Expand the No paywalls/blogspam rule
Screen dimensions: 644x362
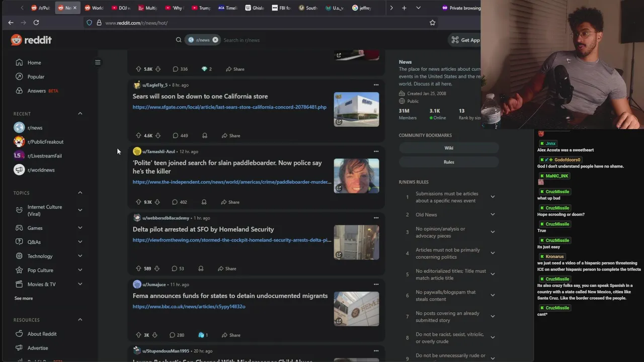pos(493,295)
